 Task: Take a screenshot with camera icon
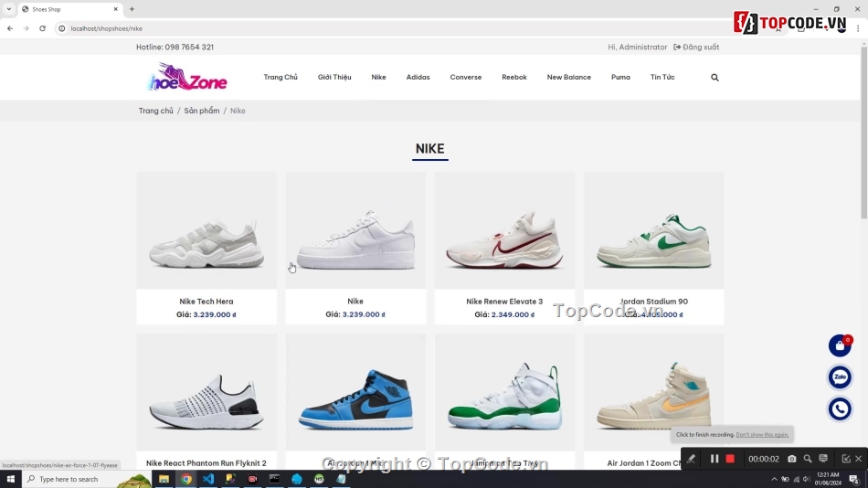[x=791, y=459]
